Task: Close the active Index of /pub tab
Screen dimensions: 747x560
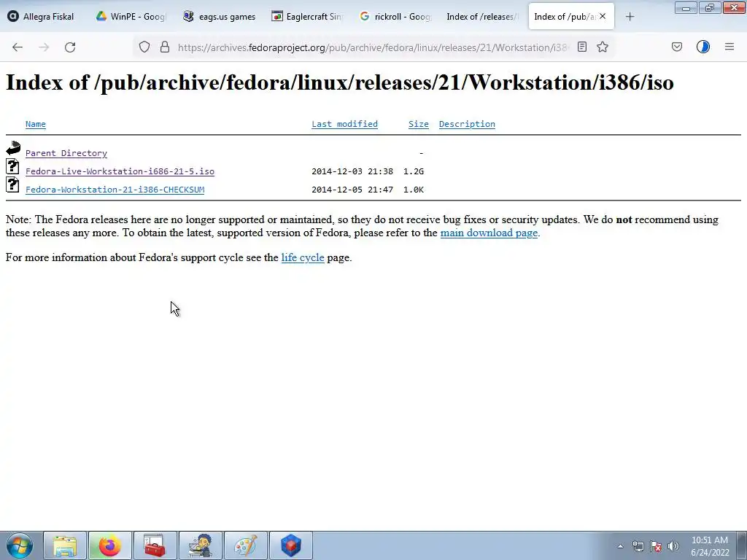Action: 603,16
